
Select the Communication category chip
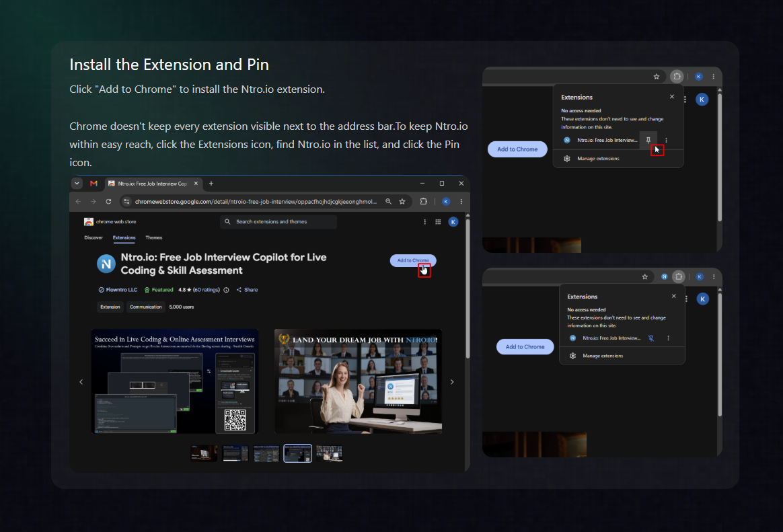(x=145, y=307)
